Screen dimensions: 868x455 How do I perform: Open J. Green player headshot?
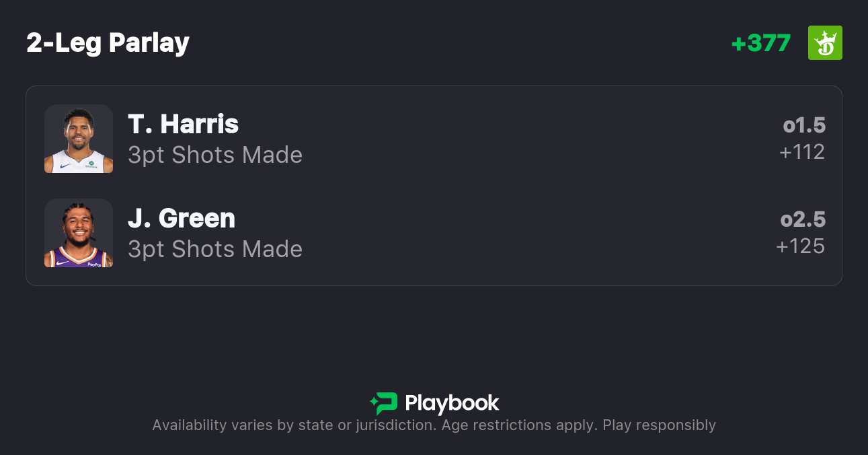pyautogui.click(x=79, y=233)
